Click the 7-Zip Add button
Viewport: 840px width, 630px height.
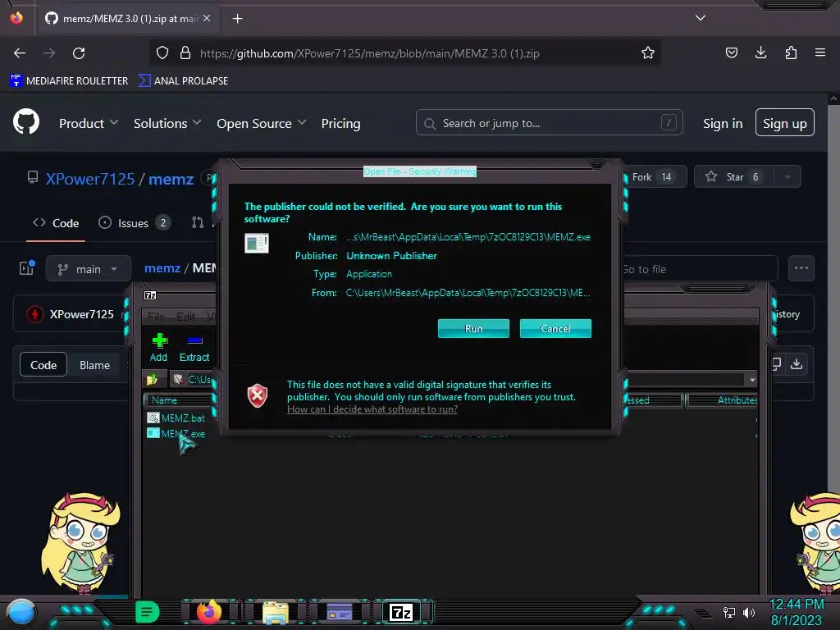click(x=158, y=348)
